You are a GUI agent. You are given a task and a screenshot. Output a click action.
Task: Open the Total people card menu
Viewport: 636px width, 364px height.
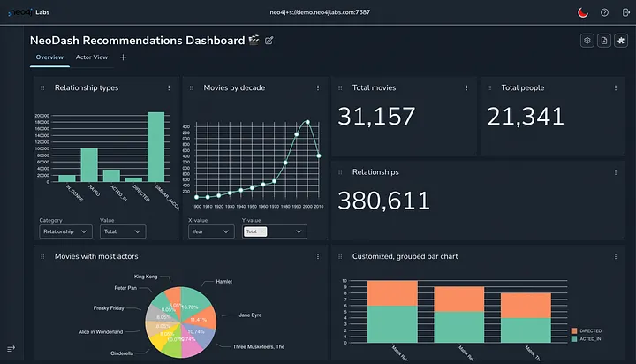pyautogui.click(x=616, y=88)
